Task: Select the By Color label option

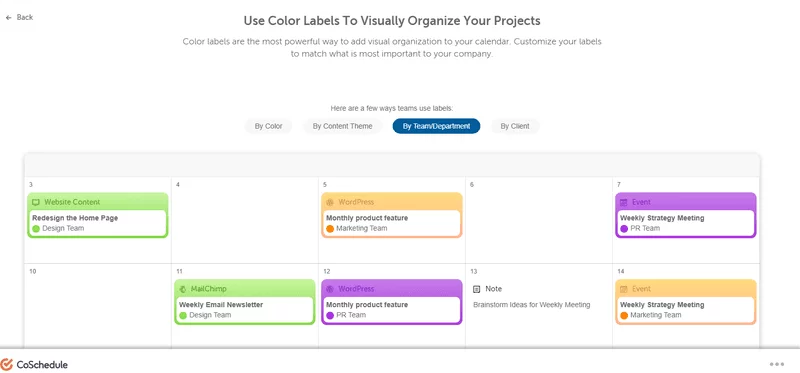Action: (268, 126)
